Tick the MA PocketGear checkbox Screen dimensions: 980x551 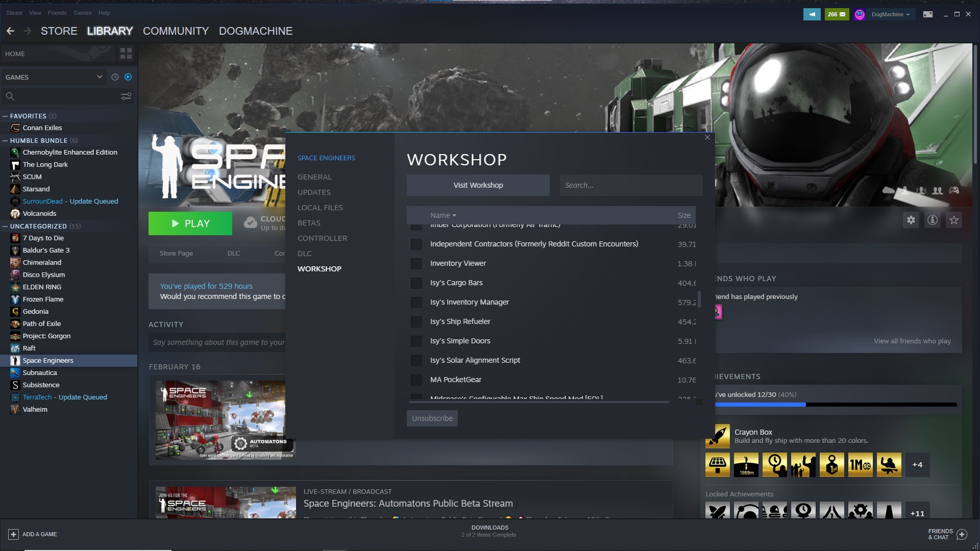(416, 380)
